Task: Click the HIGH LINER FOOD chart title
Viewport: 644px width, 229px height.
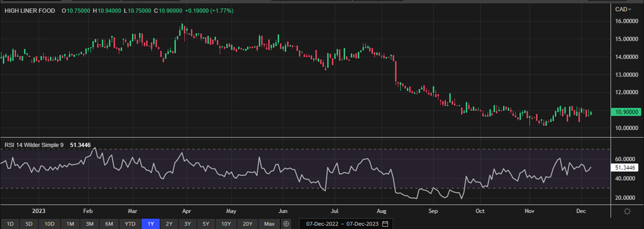Action: click(x=31, y=11)
